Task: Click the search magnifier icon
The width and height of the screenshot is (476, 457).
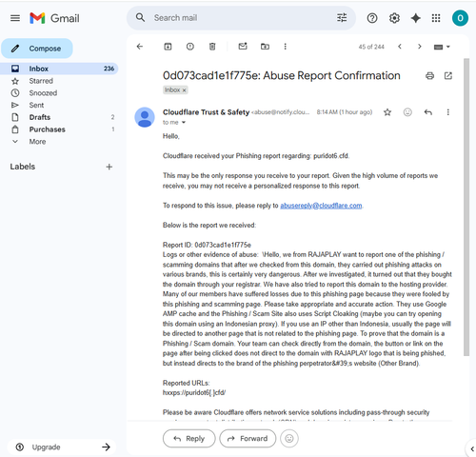Action: pos(140,17)
